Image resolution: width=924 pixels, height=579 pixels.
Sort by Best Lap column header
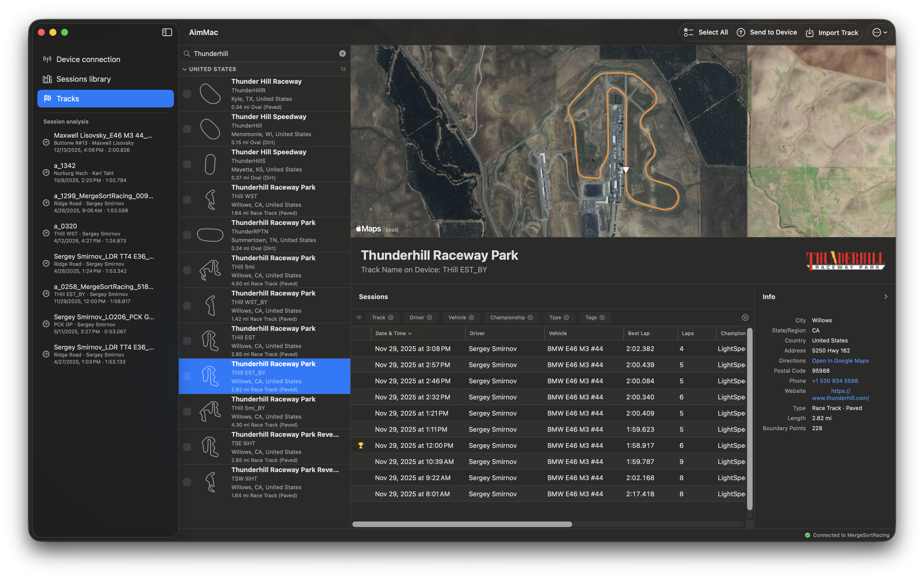pyautogui.click(x=650, y=333)
